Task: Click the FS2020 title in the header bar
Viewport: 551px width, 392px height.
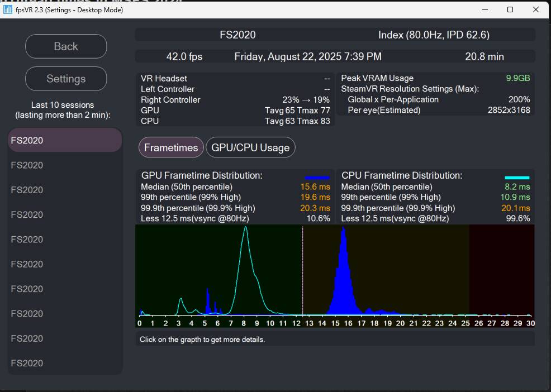Action: 237,35
